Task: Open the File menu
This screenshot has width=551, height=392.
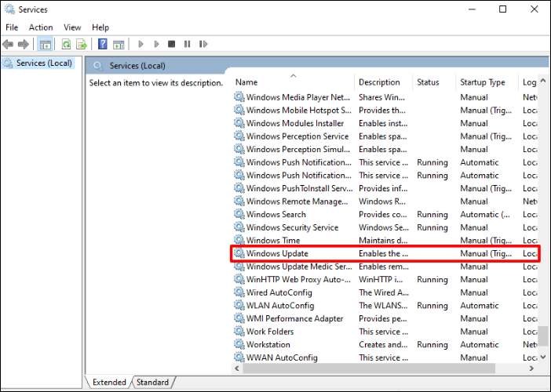Action: point(12,27)
